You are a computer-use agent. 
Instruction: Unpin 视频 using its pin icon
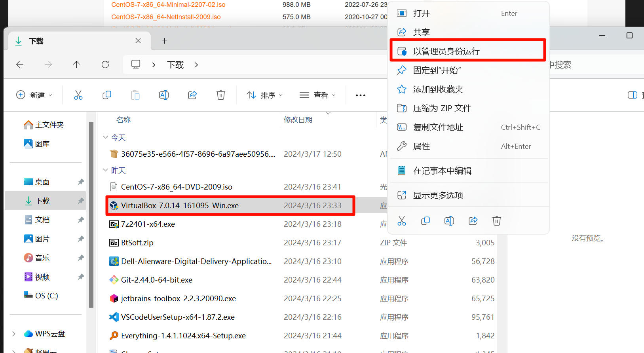click(x=81, y=277)
